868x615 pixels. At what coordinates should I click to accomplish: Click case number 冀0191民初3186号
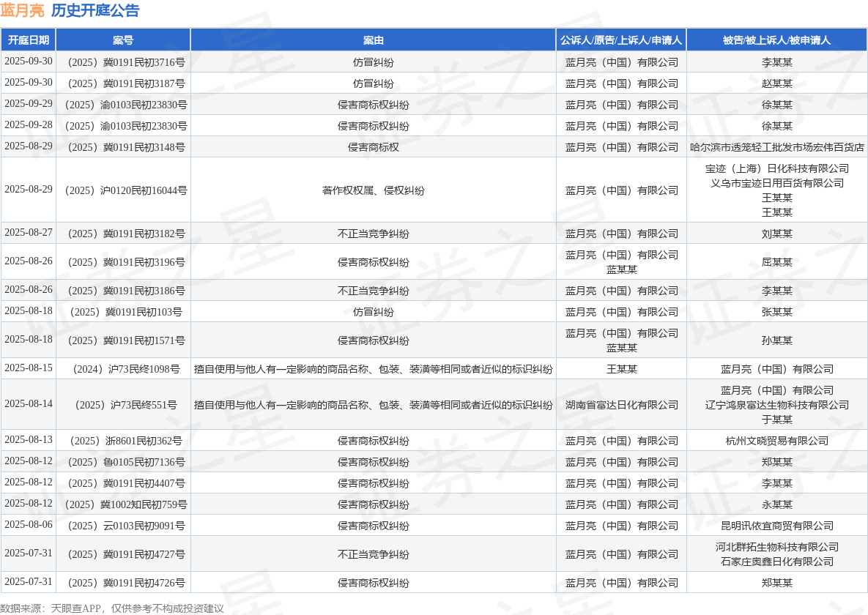coord(126,290)
